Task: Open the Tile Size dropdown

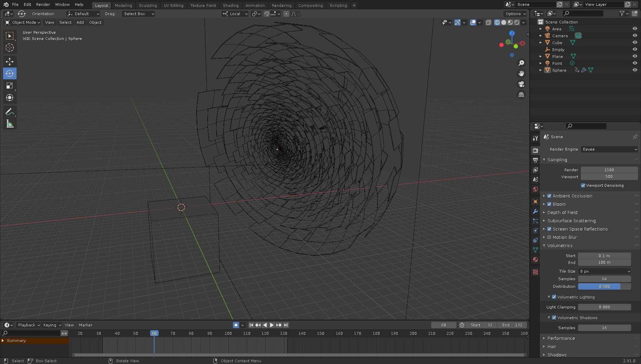Action: click(x=604, y=271)
